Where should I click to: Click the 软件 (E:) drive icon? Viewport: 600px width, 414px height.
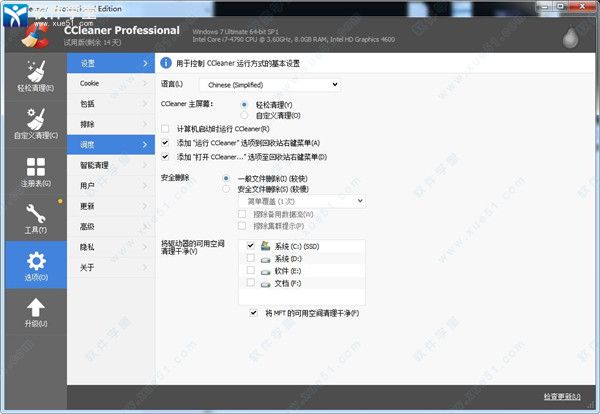coord(266,272)
